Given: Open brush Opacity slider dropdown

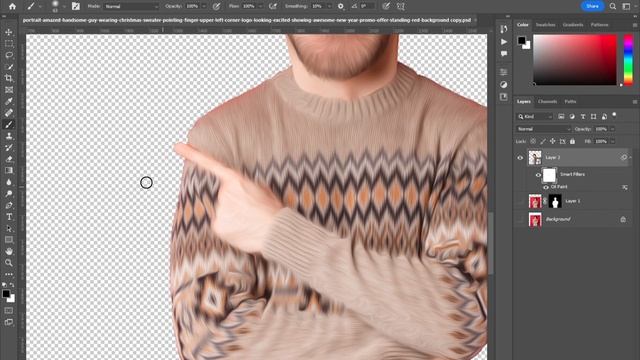Looking at the screenshot, I should point(204,7).
